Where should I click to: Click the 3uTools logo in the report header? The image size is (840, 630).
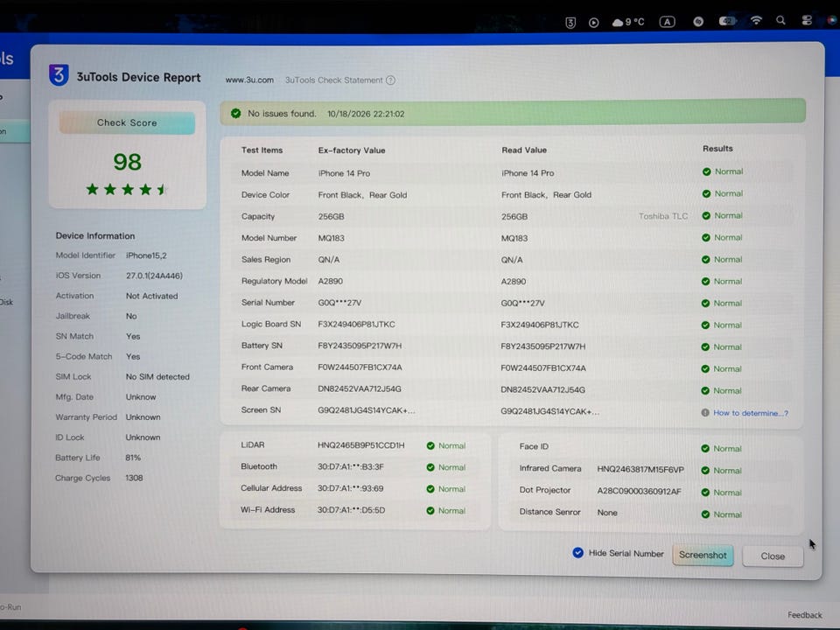pos(59,75)
